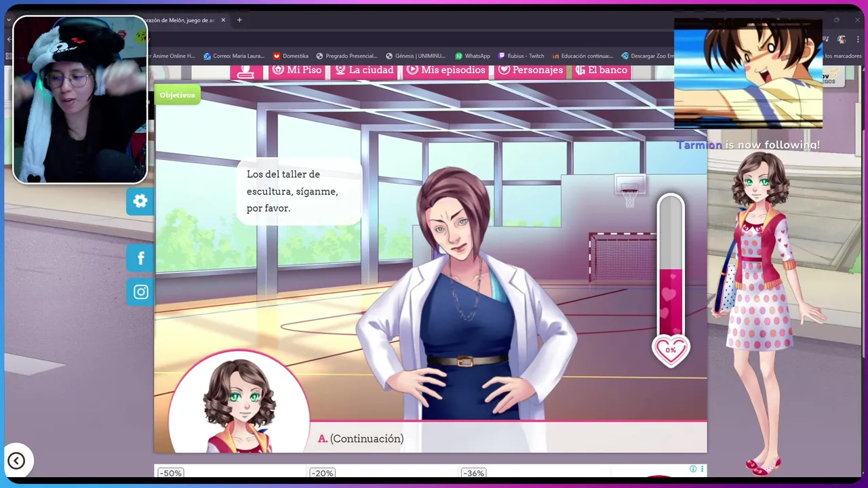Choose answer A. (Continuación)
868x488 pixels.
tap(361, 439)
